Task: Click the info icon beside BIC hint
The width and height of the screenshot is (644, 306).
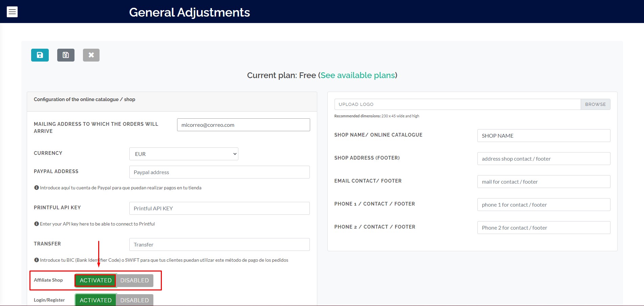Action: tap(36, 260)
